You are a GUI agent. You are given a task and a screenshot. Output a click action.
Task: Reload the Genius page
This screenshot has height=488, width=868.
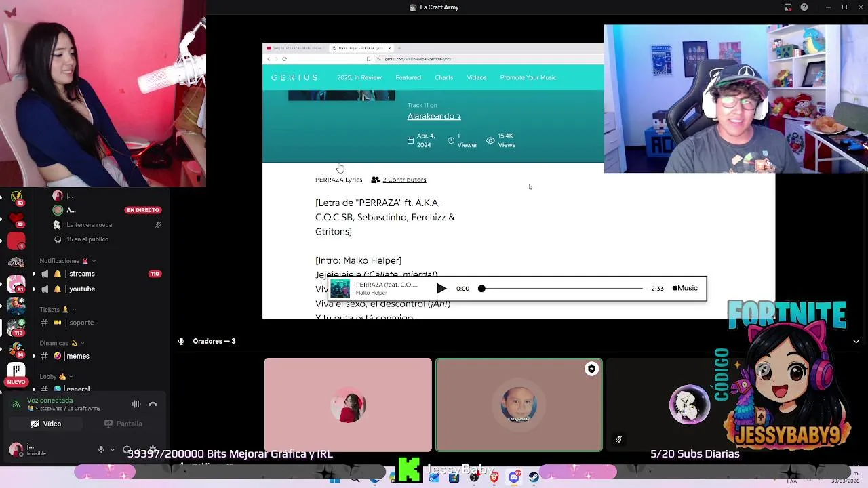[x=284, y=59]
